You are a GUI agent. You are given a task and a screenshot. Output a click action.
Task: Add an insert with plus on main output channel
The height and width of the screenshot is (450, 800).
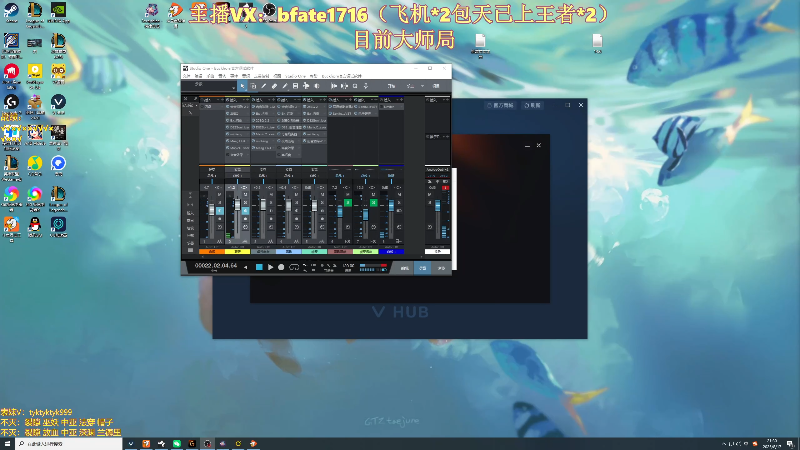click(x=447, y=100)
